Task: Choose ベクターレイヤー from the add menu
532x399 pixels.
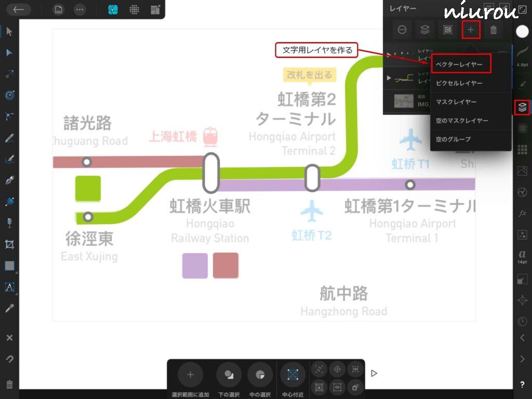Action: [x=459, y=64]
